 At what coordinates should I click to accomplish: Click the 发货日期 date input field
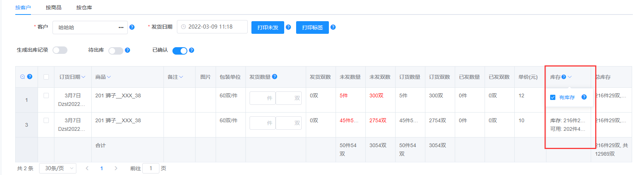(212, 27)
